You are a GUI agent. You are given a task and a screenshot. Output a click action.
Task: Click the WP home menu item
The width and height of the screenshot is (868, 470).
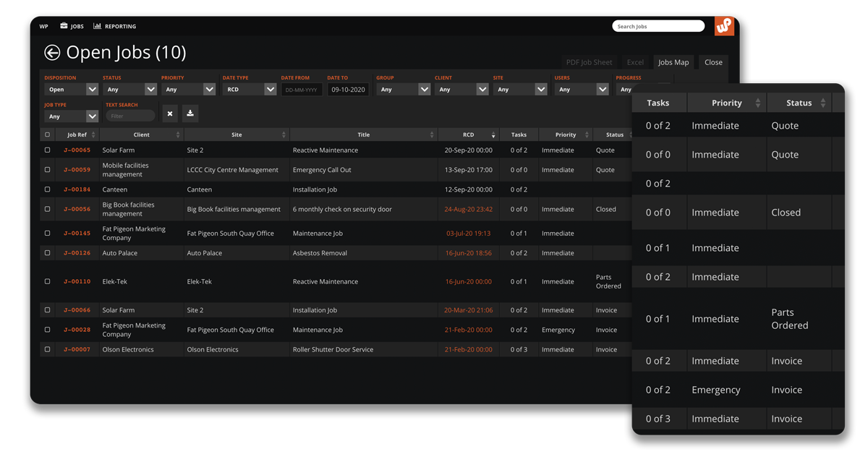point(43,26)
